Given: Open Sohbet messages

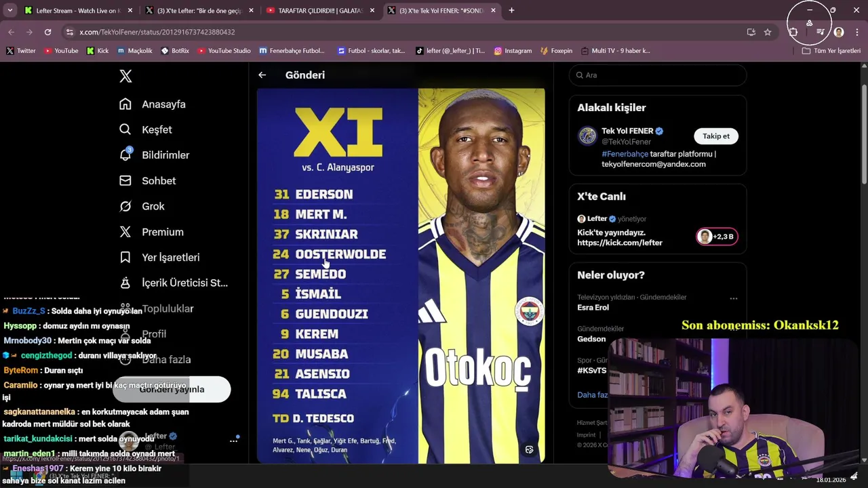Looking at the screenshot, I should pyautogui.click(x=148, y=181).
